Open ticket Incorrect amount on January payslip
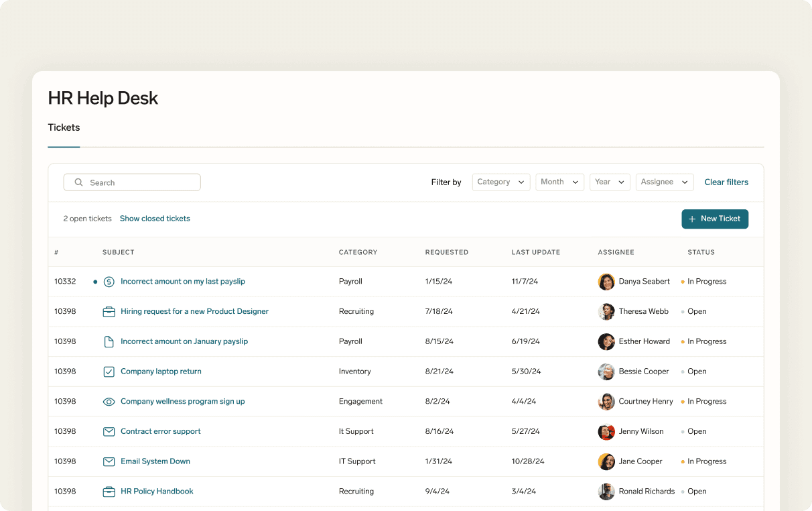 point(184,341)
